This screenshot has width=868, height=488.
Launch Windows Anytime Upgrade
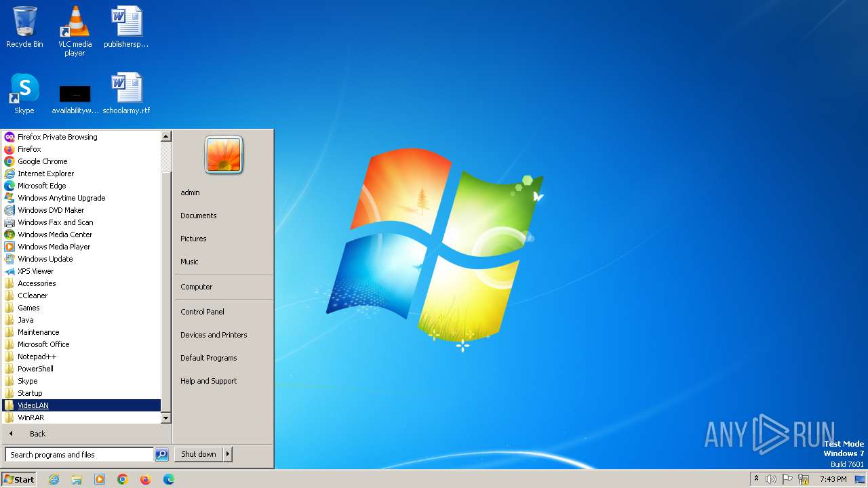[81, 198]
